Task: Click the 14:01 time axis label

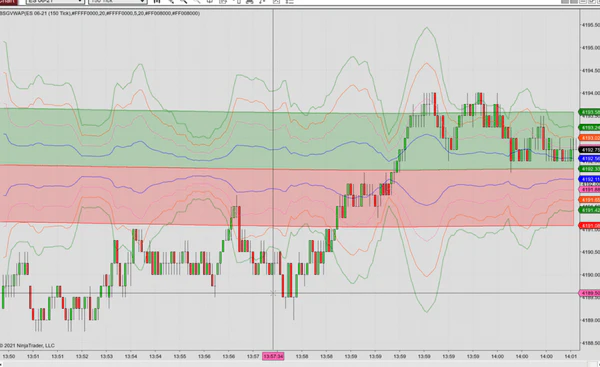Action: tap(571, 356)
